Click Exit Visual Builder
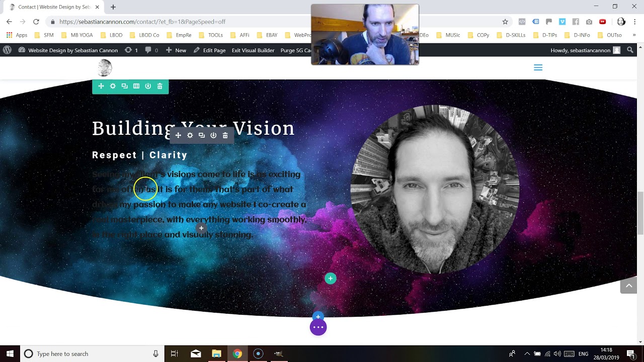 [x=253, y=50]
